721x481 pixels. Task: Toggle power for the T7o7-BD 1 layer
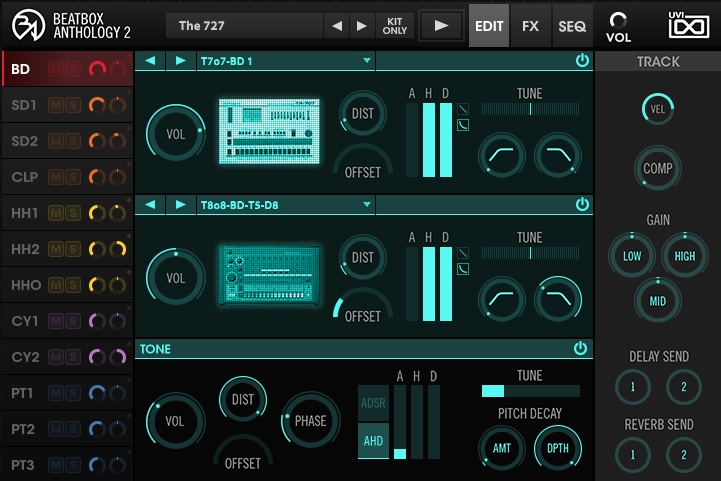(x=582, y=61)
